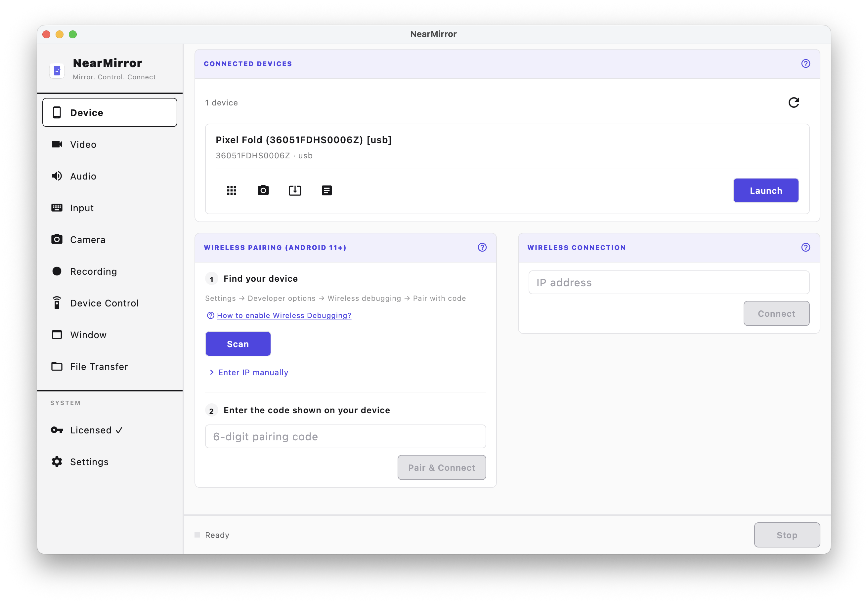
Task: Take a screenshot with the camera icon
Action: point(263,190)
